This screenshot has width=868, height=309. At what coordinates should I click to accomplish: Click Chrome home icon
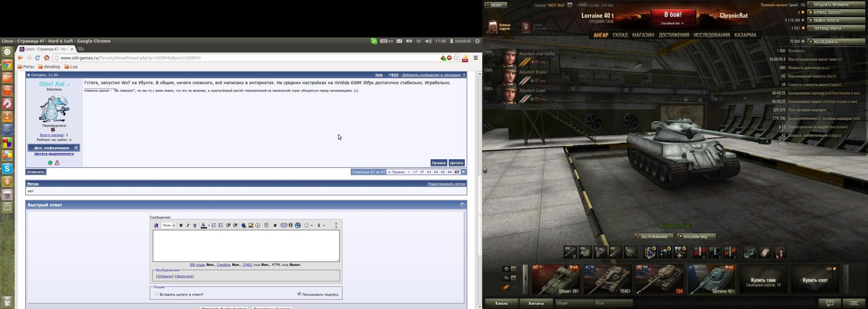tap(47, 58)
